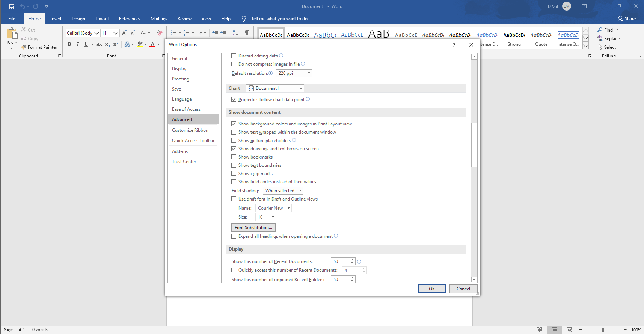This screenshot has height=334, width=644.
Task: Check Show picture placeholders
Action: (234, 141)
